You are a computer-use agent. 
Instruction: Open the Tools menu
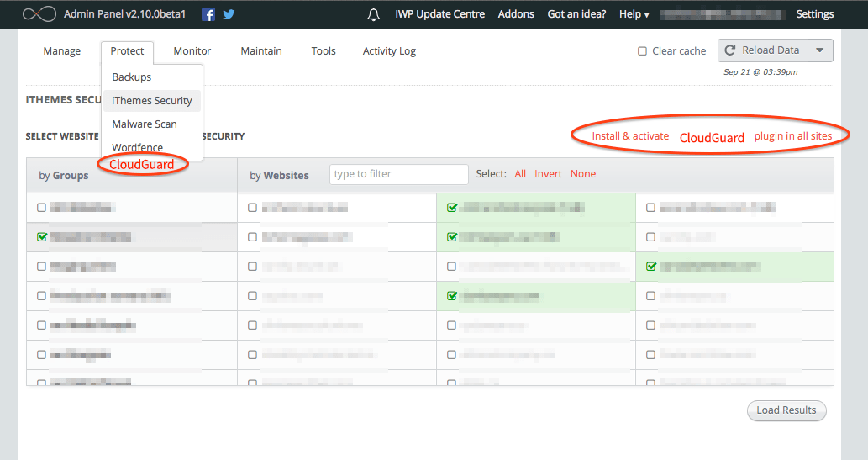(324, 51)
